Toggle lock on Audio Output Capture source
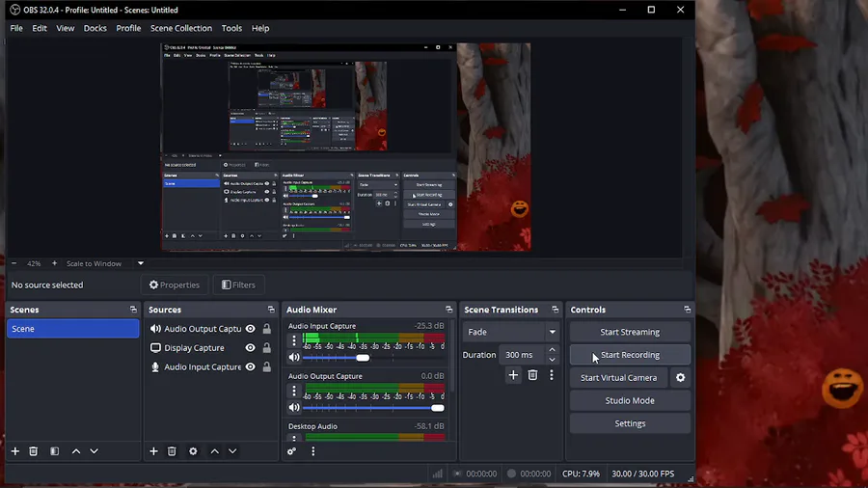The width and height of the screenshot is (868, 488). 267,329
